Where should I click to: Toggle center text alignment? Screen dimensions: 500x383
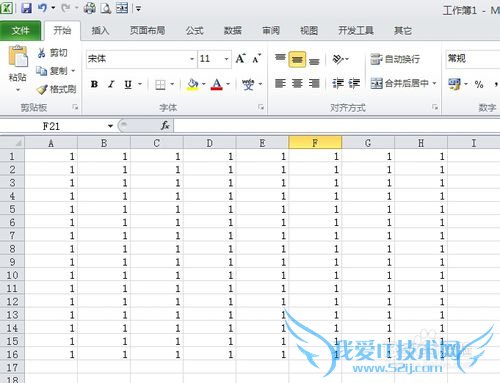coord(297,83)
